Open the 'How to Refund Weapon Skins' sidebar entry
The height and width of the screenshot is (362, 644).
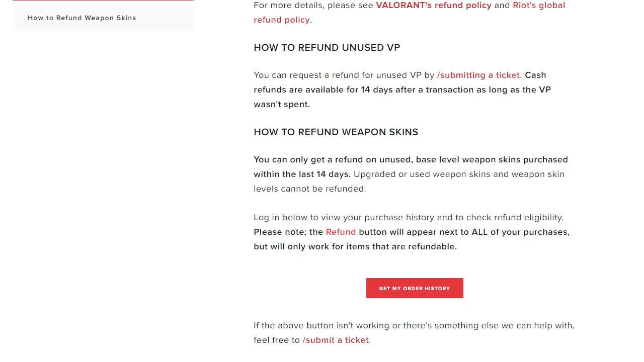[x=82, y=18]
